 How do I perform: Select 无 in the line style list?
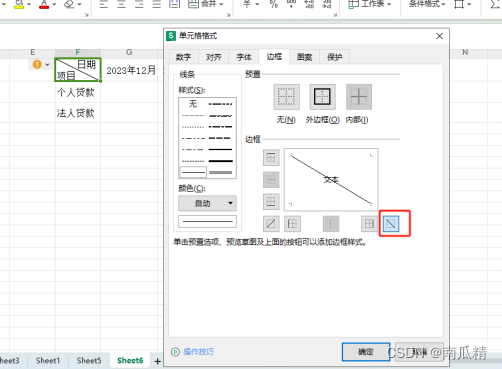193,104
